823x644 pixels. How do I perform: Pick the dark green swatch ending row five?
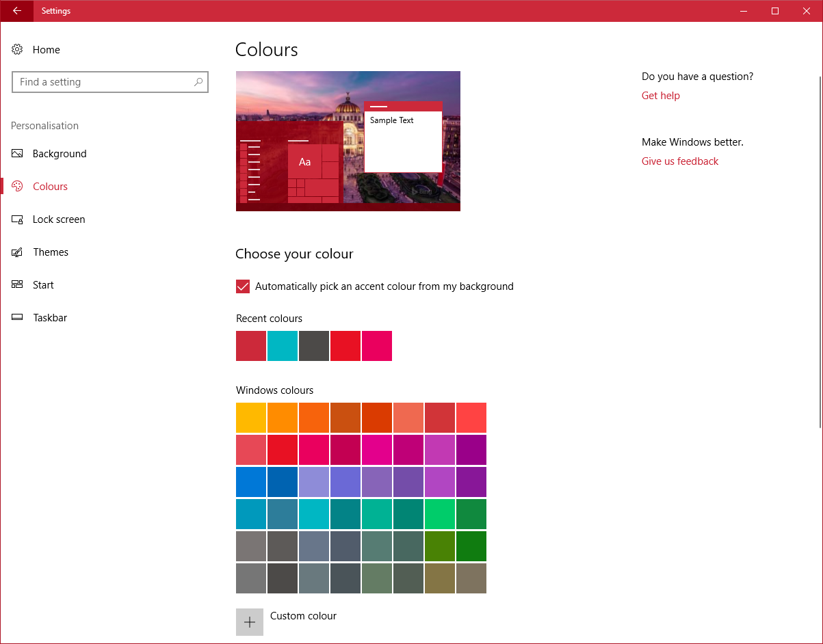point(471,546)
